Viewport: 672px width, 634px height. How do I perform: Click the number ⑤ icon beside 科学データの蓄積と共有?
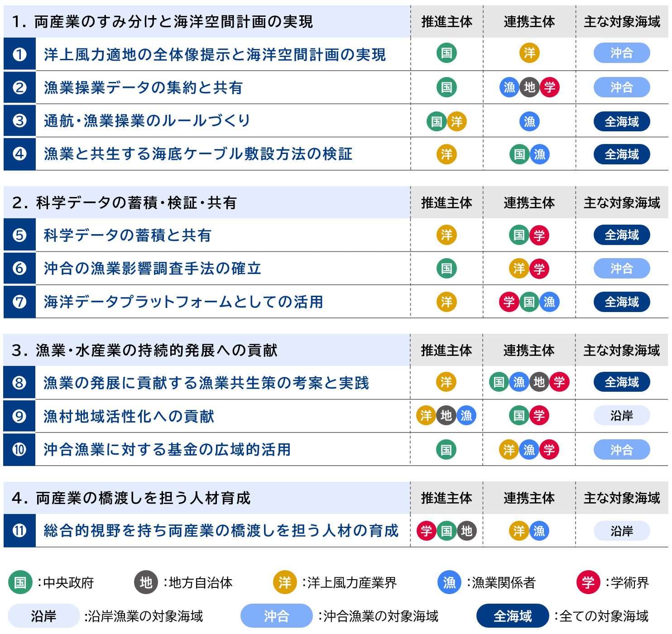coord(19,235)
